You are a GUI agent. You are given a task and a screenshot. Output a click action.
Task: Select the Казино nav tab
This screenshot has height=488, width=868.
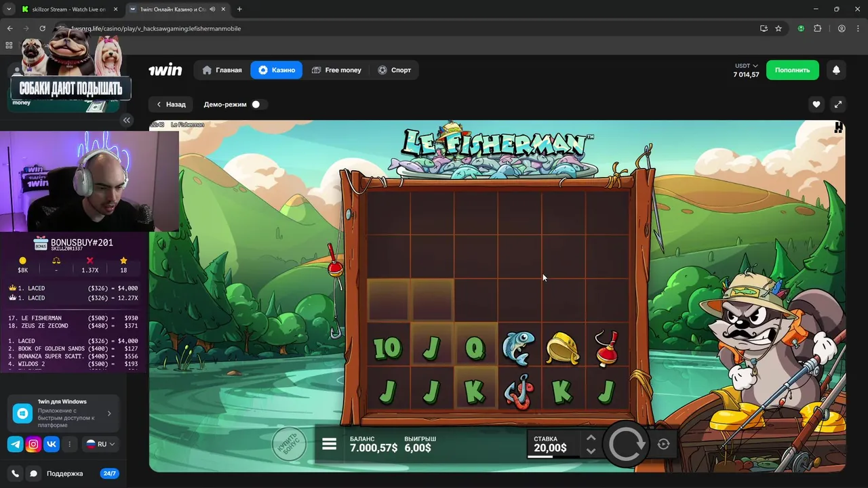tap(277, 70)
